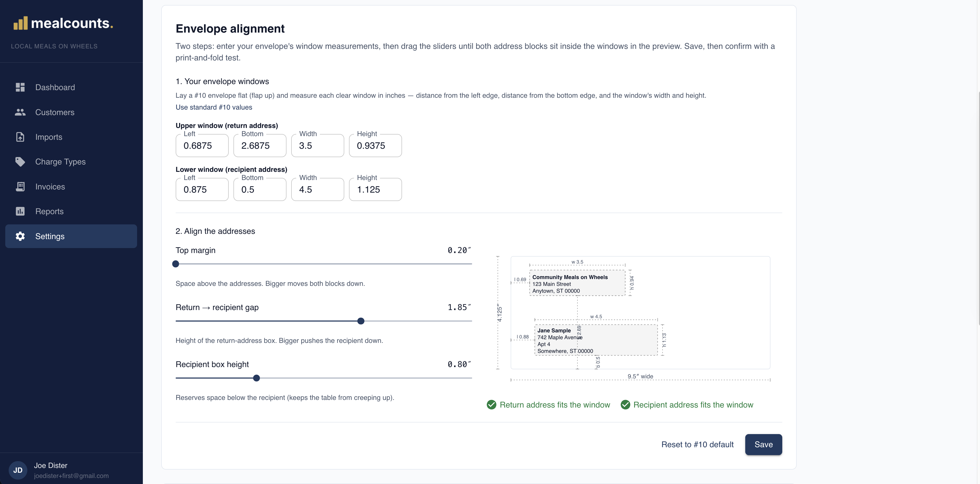Click the Reports chart icon
Viewport: 980px width, 484px height.
point(20,211)
